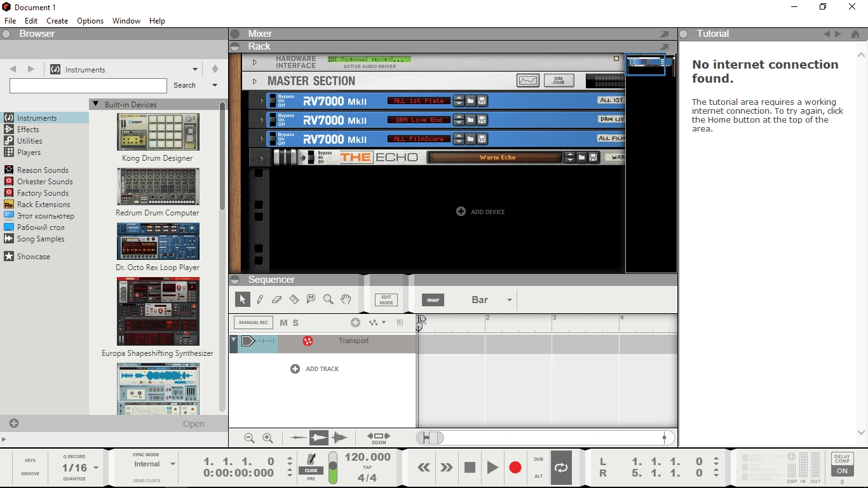Click the master section spectrum EQ icon
Screen dimensions: 868x488
[x=528, y=81]
